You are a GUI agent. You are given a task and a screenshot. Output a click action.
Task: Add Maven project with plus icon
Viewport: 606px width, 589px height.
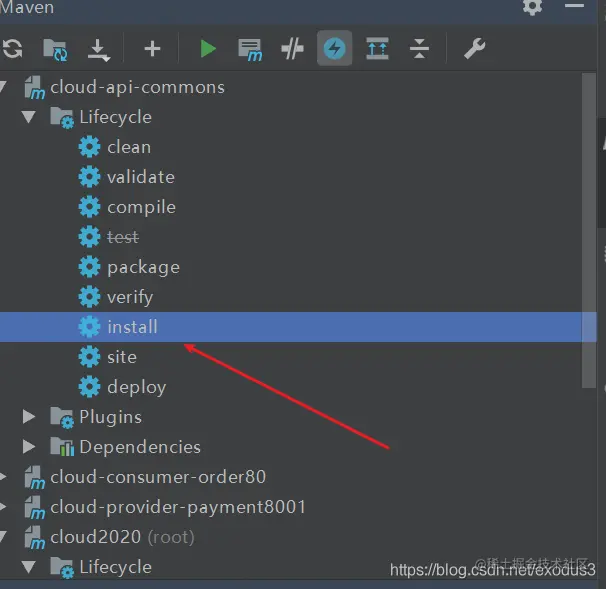pyautogui.click(x=152, y=49)
